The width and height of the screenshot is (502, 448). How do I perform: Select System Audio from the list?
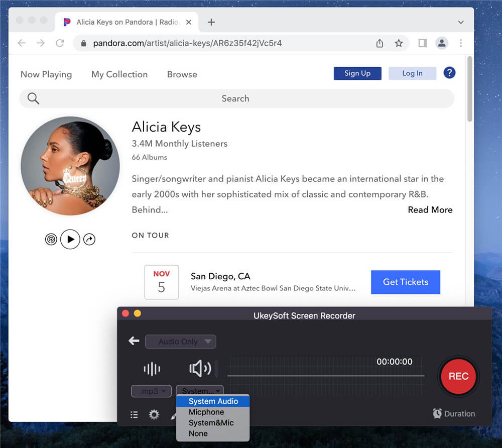coord(213,401)
